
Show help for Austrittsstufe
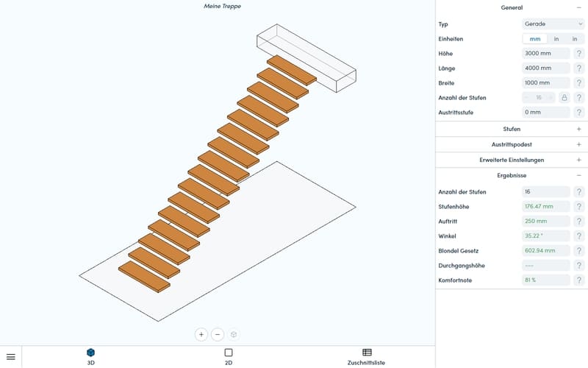tap(579, 112)
